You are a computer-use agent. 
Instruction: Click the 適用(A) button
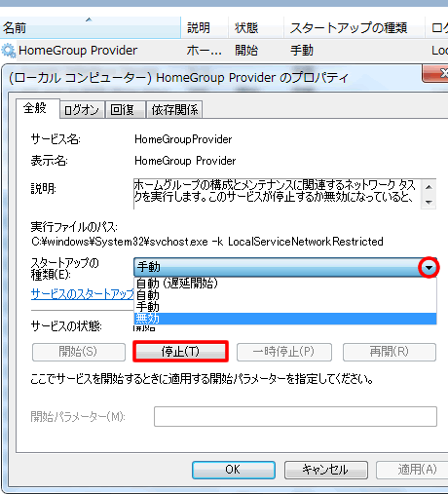click(x=412, y=470)
